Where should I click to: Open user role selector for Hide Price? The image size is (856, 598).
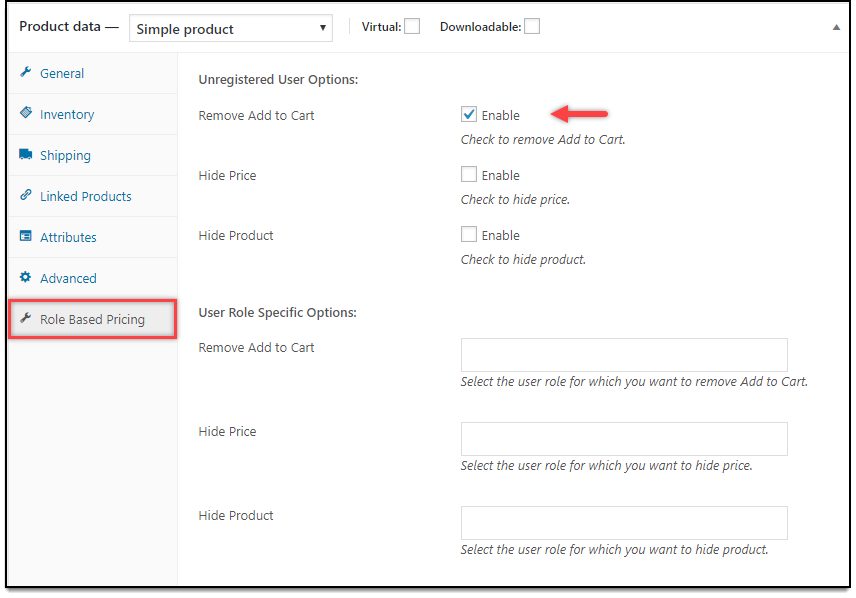tap(624, 439)
